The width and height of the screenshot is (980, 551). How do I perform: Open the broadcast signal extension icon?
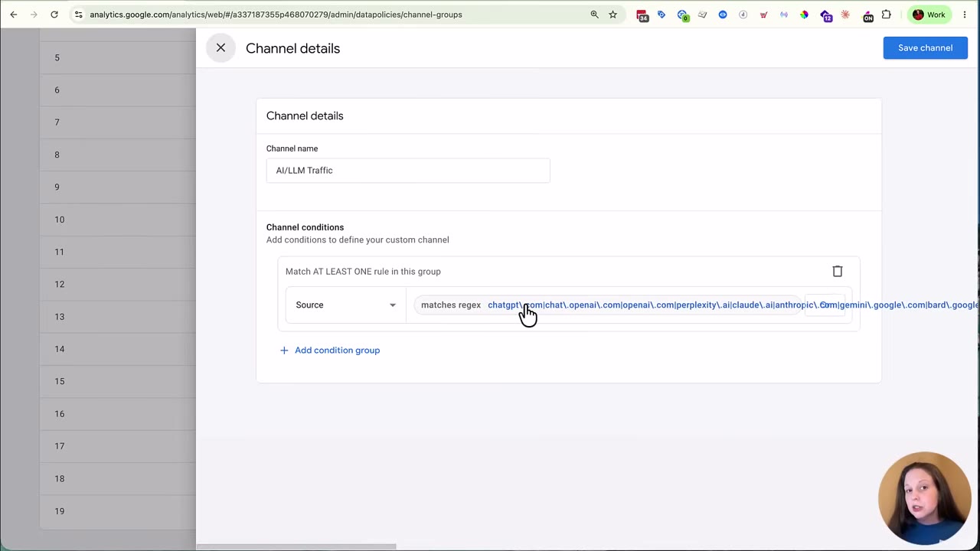pyautogui.click(x=784, y=15)
